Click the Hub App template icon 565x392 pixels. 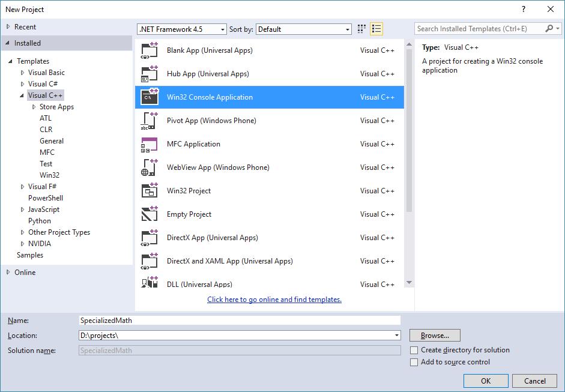click(x=149, y=74)
